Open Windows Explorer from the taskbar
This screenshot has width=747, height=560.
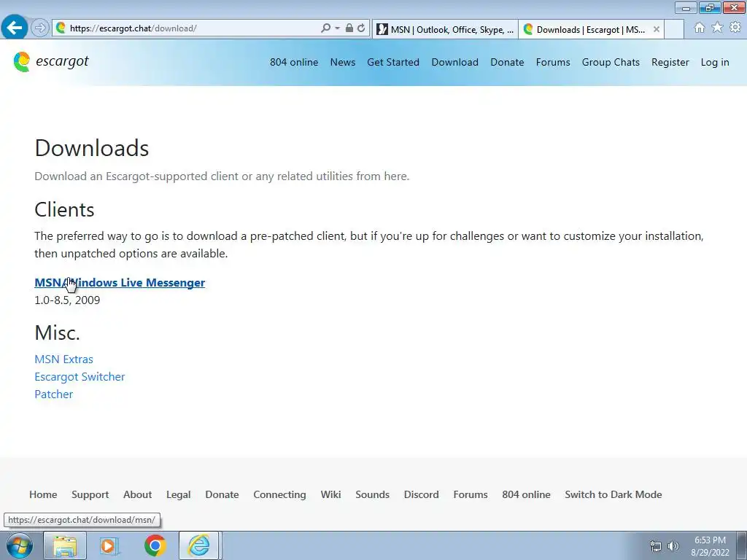click(65, 545)
